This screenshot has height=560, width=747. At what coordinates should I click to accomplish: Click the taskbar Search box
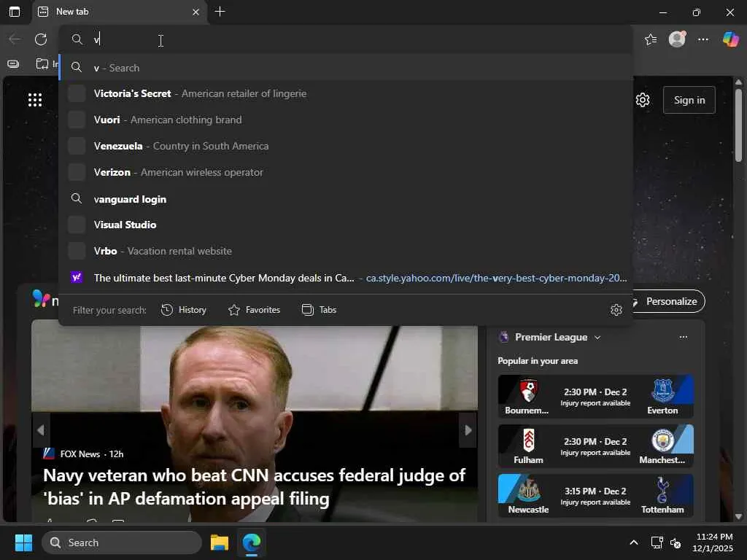[122, 542]
